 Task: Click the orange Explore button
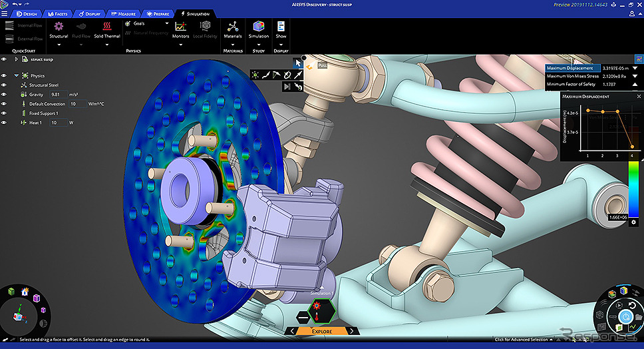click(321, 330)
